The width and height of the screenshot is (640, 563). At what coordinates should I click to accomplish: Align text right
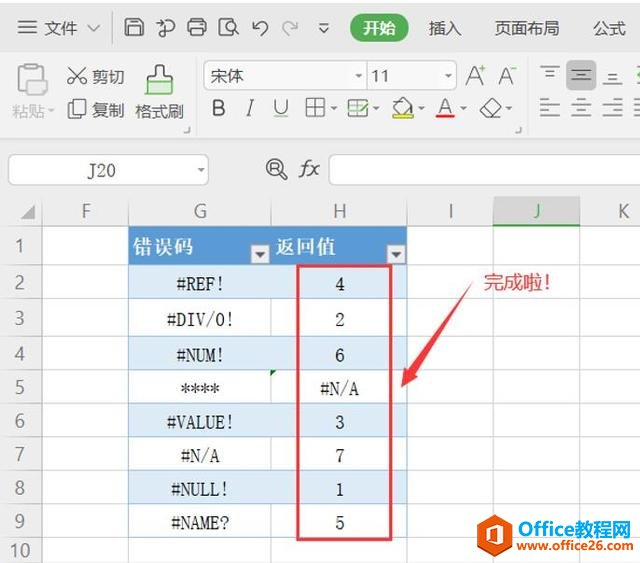point(612,108)
